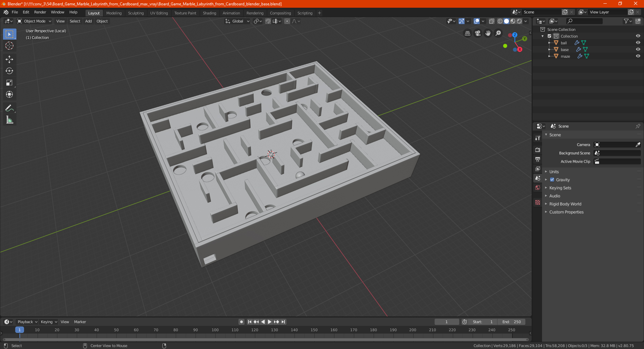The image size is (644, 349).
Task: Open outliner filter funnel
Action: point(627,21)
